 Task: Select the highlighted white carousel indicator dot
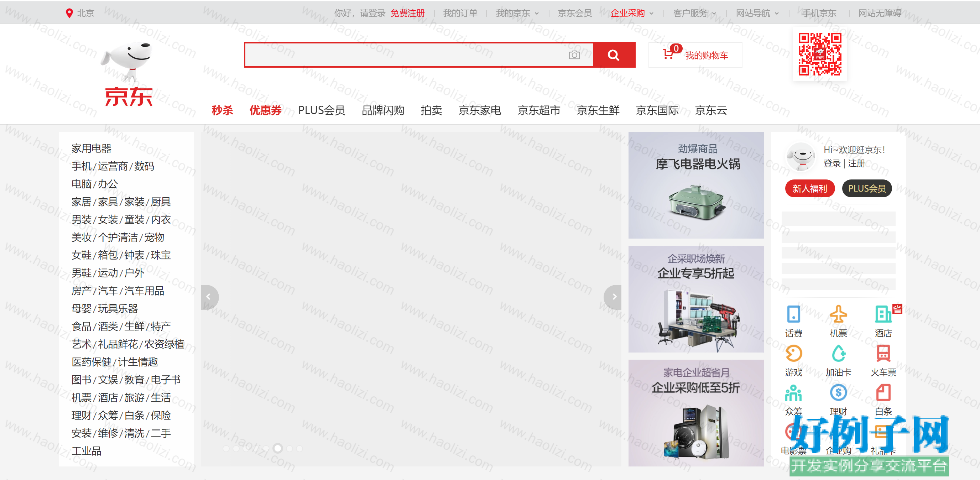(278, 448)
